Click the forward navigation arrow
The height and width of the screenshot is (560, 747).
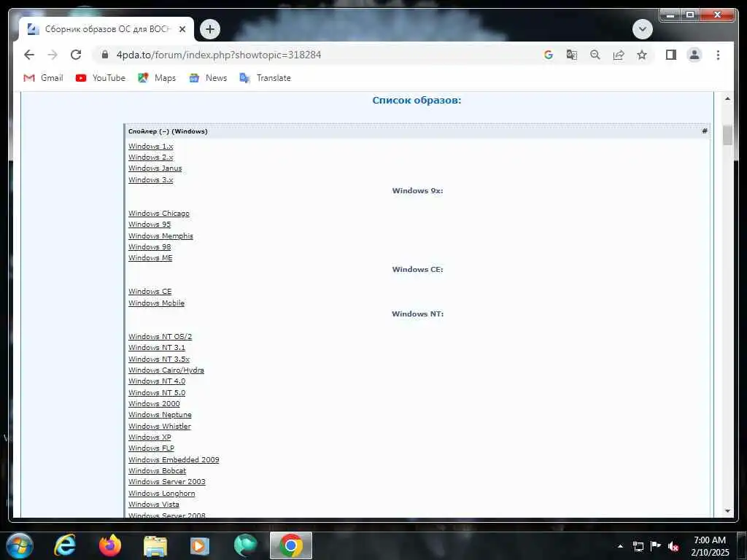click(53, 55)
